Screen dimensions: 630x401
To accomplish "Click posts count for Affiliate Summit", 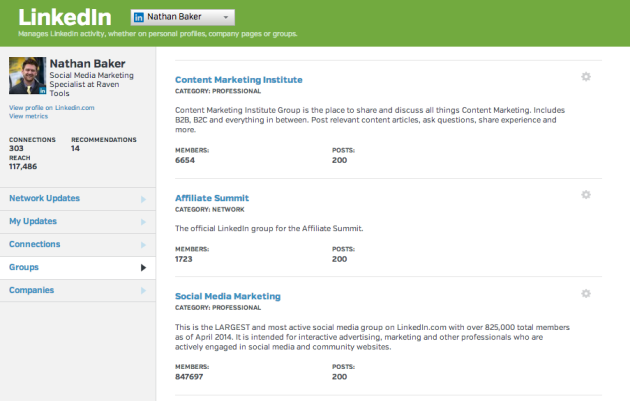I will 340,259.
